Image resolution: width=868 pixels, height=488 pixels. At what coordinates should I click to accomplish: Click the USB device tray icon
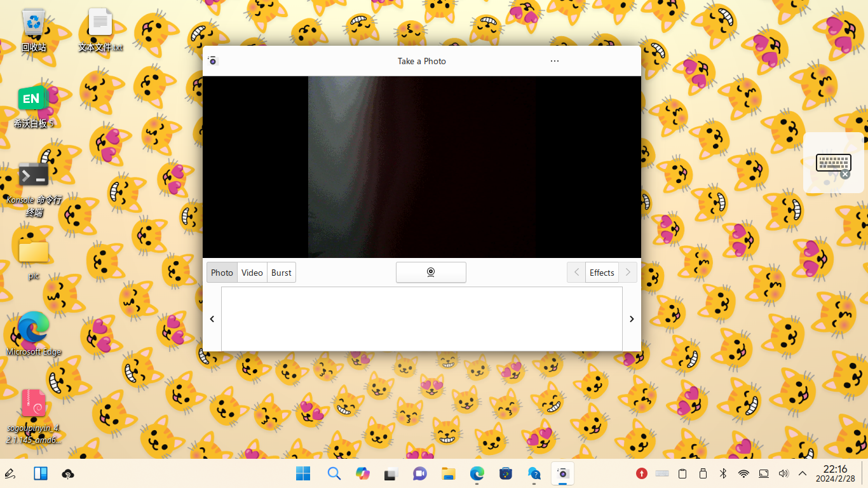(x=703, y=473)
